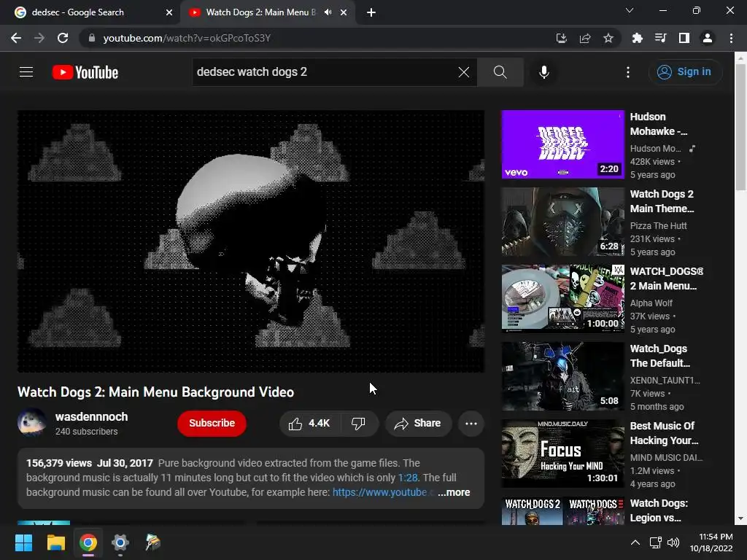747x560 pixels.
Task: Go forward in browser history
Action: coord(39,38)
